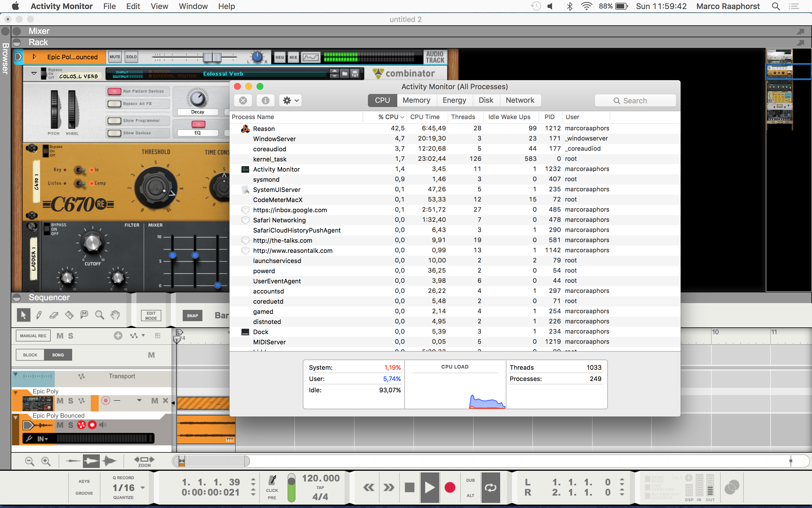Click the Search field in Activity Monitor

(x=635, y=100)
